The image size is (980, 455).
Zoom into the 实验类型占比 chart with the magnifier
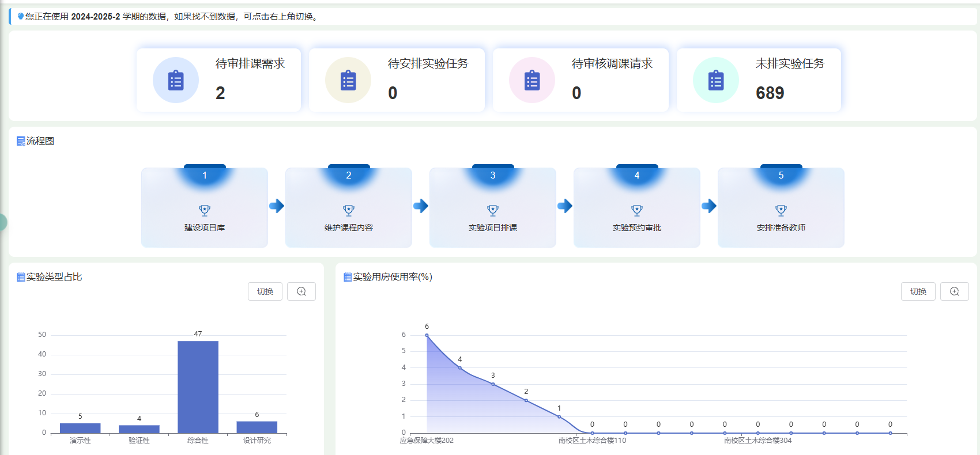(x=301, y=291)
